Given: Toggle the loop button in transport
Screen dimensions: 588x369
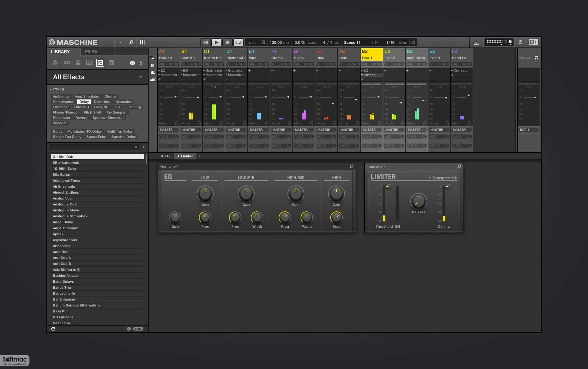Looking at the screenshot, I should pyautogui.click(x=238, y=43).
